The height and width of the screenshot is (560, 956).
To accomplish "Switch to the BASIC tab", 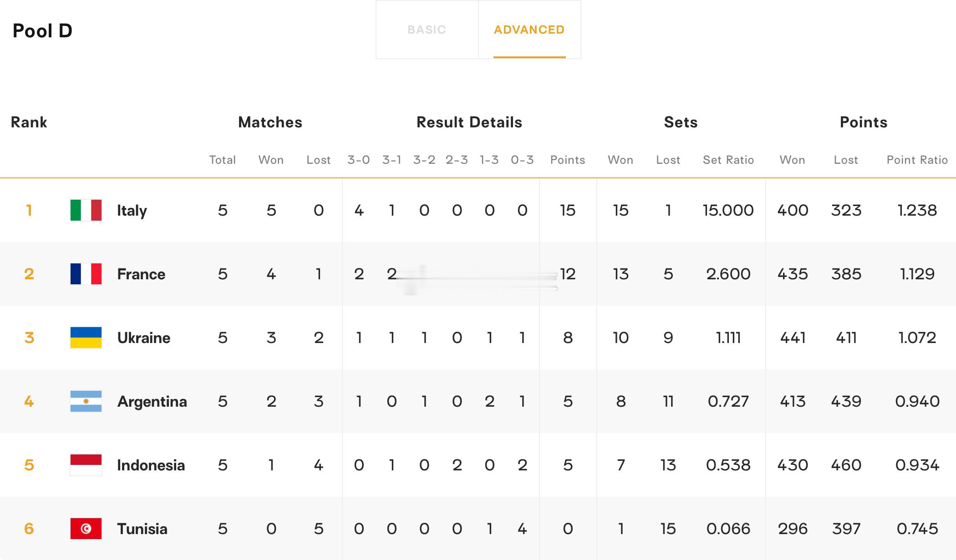I will [x=427, y=30].
